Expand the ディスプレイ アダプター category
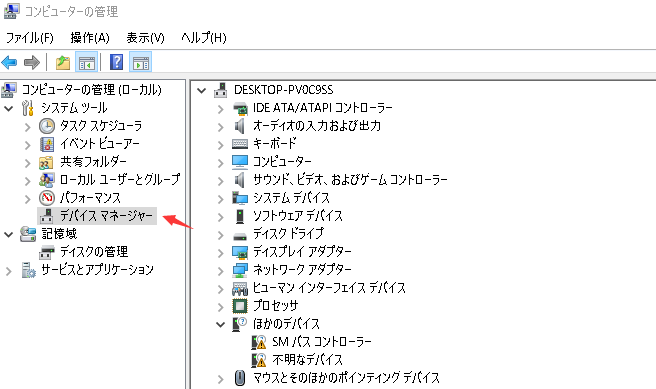The width and height of the screenshot is (656, 389). [x=220, y=253]
